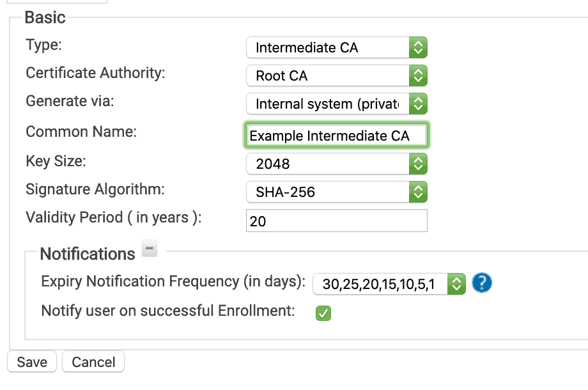Click the Notify user on successful Enrollment label

(168, 311)
